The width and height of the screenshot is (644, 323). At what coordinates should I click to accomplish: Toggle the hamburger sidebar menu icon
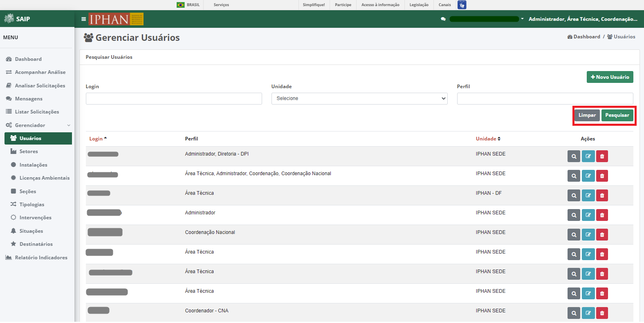[83, 19]
